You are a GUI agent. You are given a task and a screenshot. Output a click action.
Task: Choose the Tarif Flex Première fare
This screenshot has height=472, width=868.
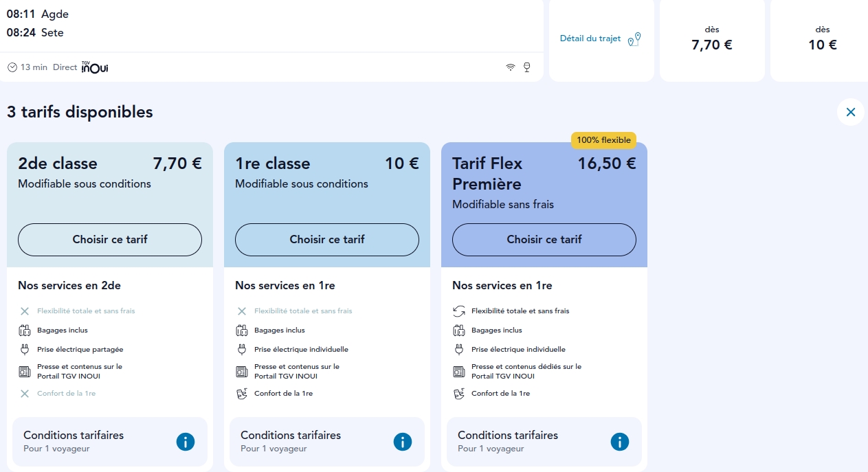tap(544, 239)
